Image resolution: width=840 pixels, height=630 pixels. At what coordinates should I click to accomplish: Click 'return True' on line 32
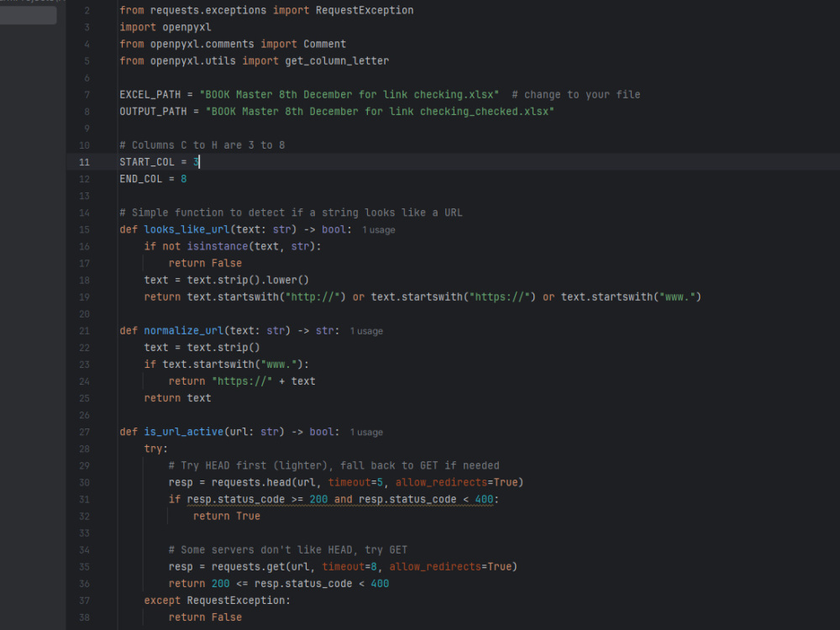point(227,517)
